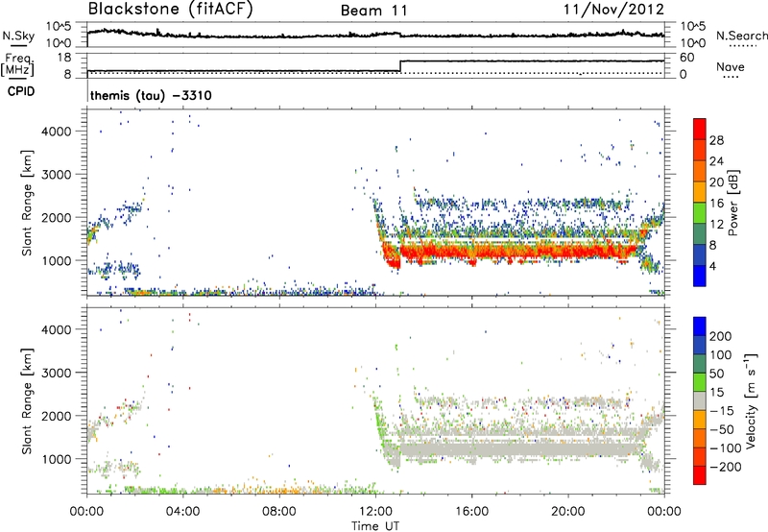Click the "Nave" legend label
The height and width of the screenshot is (532, 768).
(731, 66)
